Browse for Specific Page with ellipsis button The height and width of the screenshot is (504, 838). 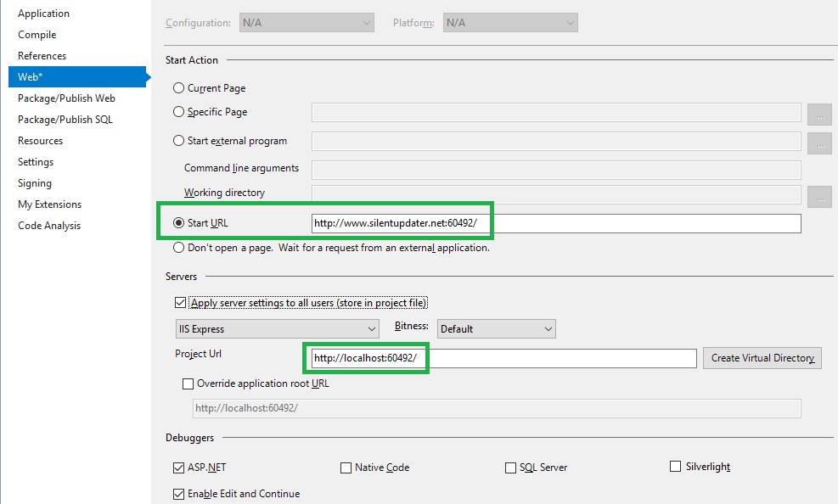click(x=820, y=115)
